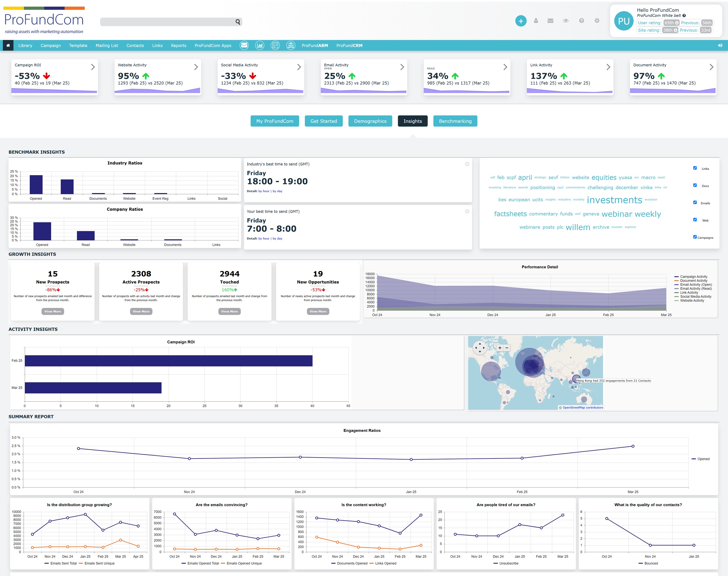Expand the Campaign ROI card chevron
The height and width of the screenshot is (576, 728).
(x=93, y=67)
